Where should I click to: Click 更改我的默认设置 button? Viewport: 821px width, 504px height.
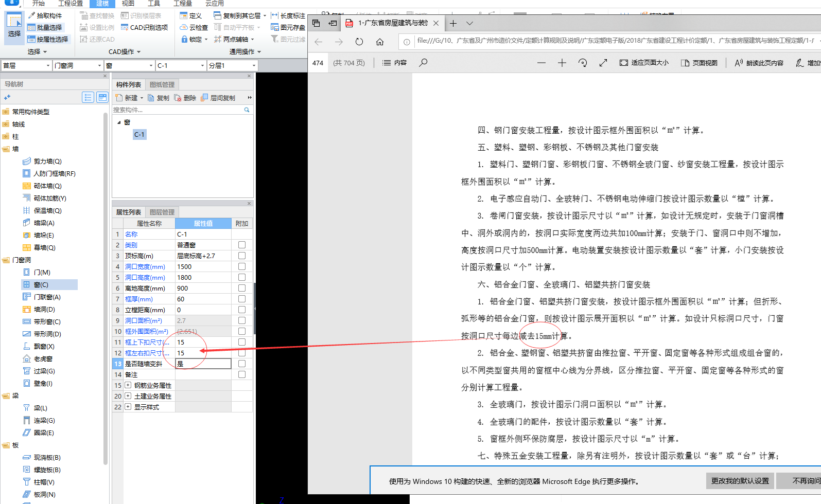tap(740, 481)
